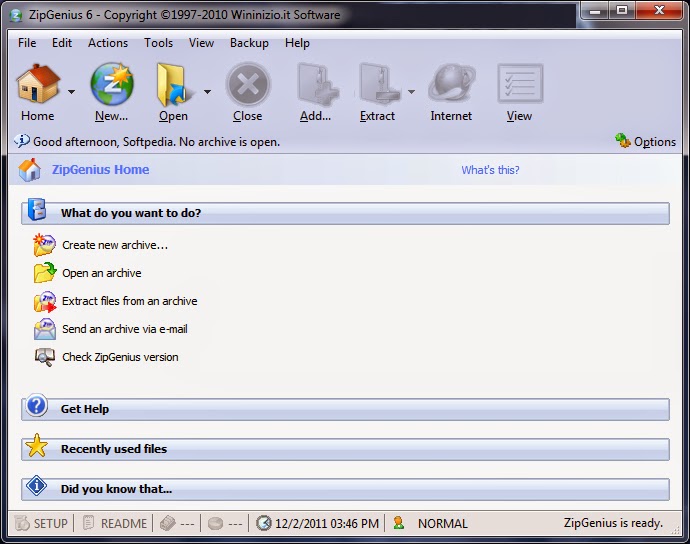Click the Open an archive folder icon
690x544 pixels.
click(45, 272)
